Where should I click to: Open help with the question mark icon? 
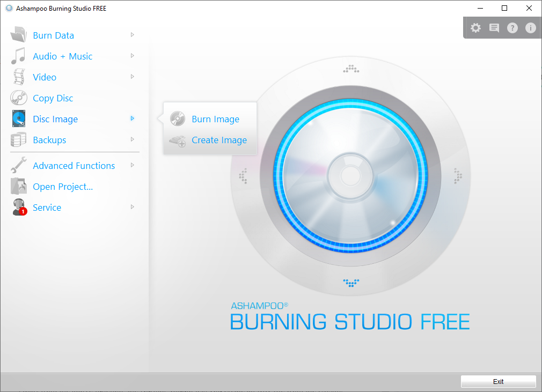pyautogui.click(x=512, y=28)
